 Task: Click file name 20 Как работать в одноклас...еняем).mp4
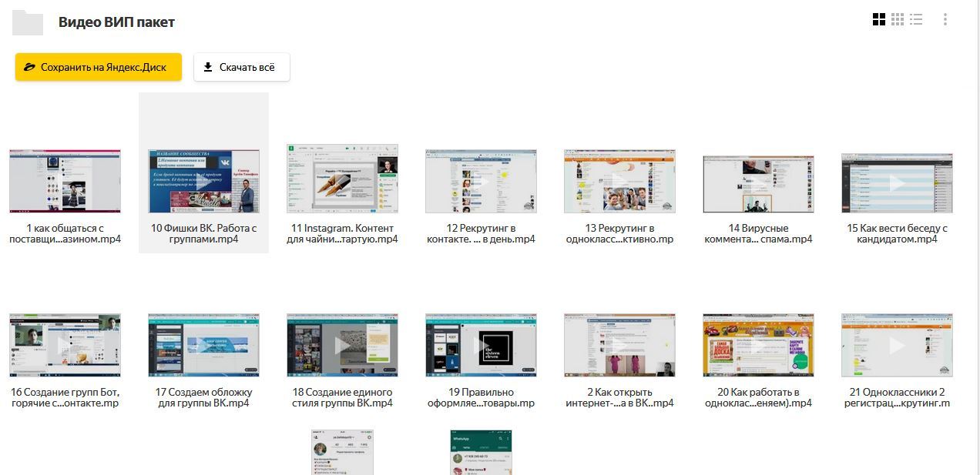pos(758,397)
